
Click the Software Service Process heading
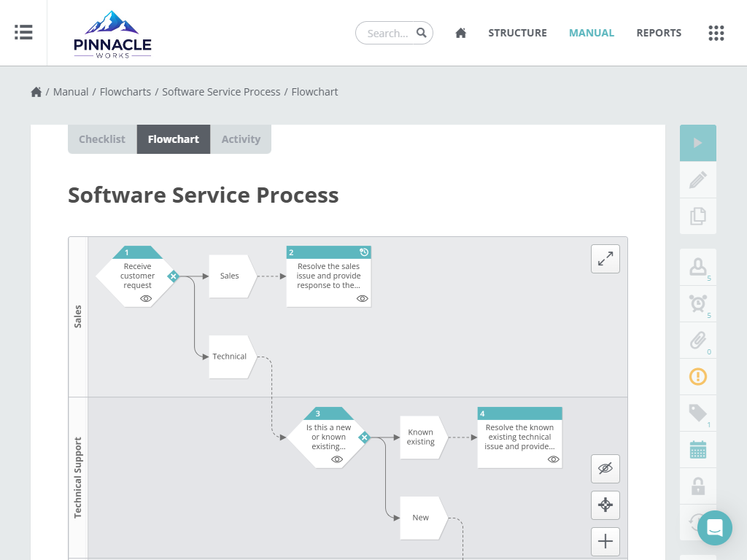204,195
